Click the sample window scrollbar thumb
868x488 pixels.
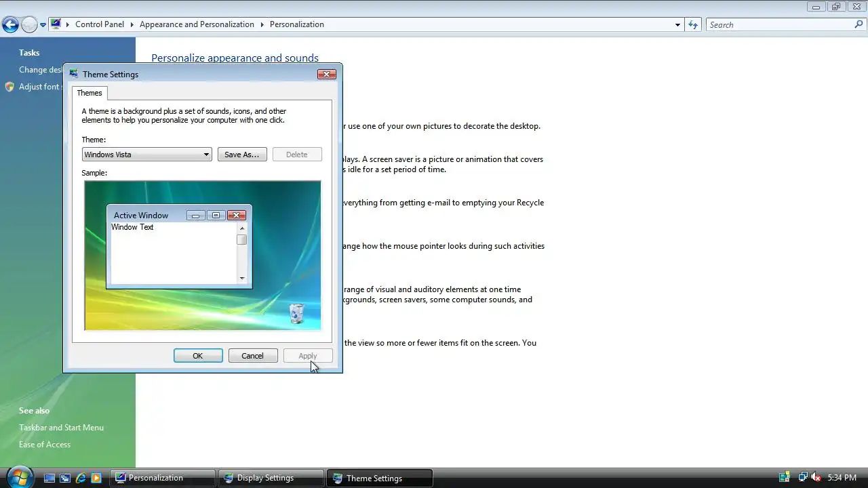point(242,240)
